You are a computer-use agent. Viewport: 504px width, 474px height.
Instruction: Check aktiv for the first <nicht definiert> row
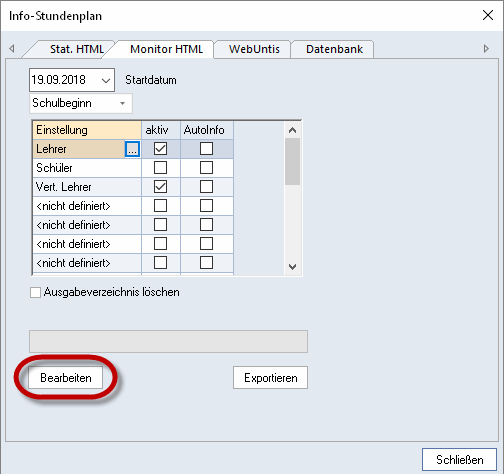(160, 206)
